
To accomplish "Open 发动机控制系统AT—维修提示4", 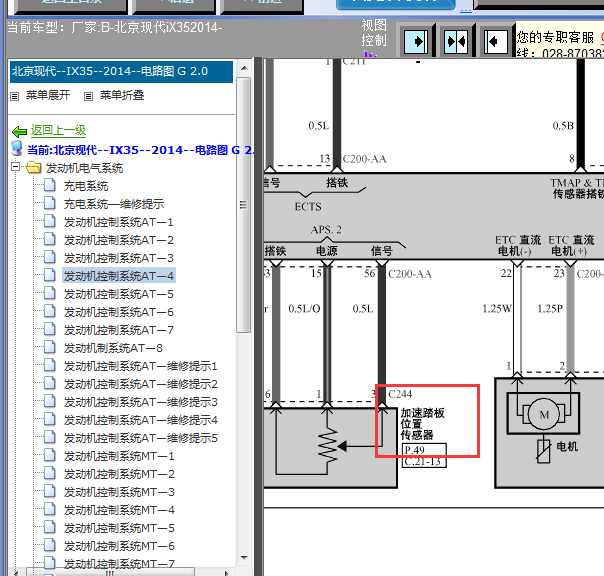I will tap(141, 420).
